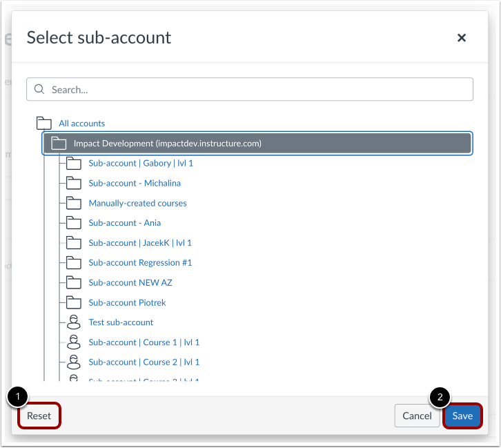Select Sub-account Piotrek

tap(127, 302)
